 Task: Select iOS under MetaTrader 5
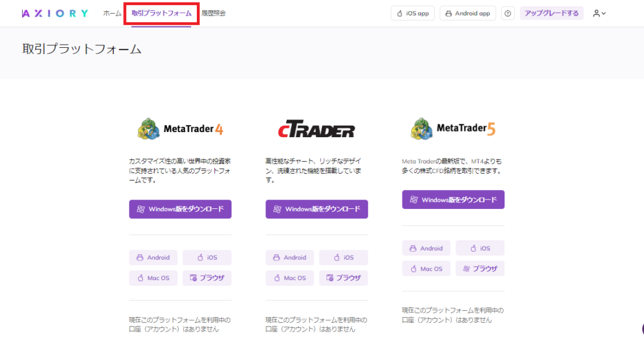[x=480, y=248]
